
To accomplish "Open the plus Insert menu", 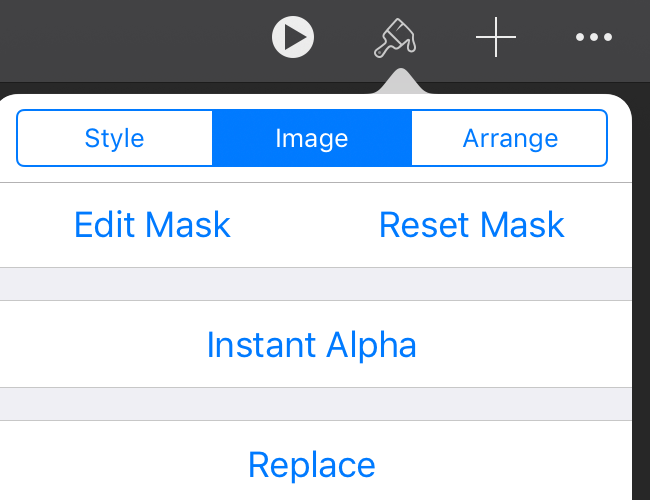I will 496,37.
